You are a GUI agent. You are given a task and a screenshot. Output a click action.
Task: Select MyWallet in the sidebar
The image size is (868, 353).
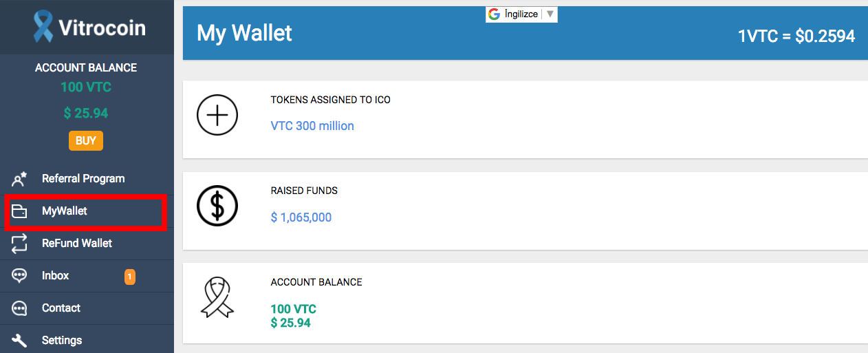[x=65, y=211]
